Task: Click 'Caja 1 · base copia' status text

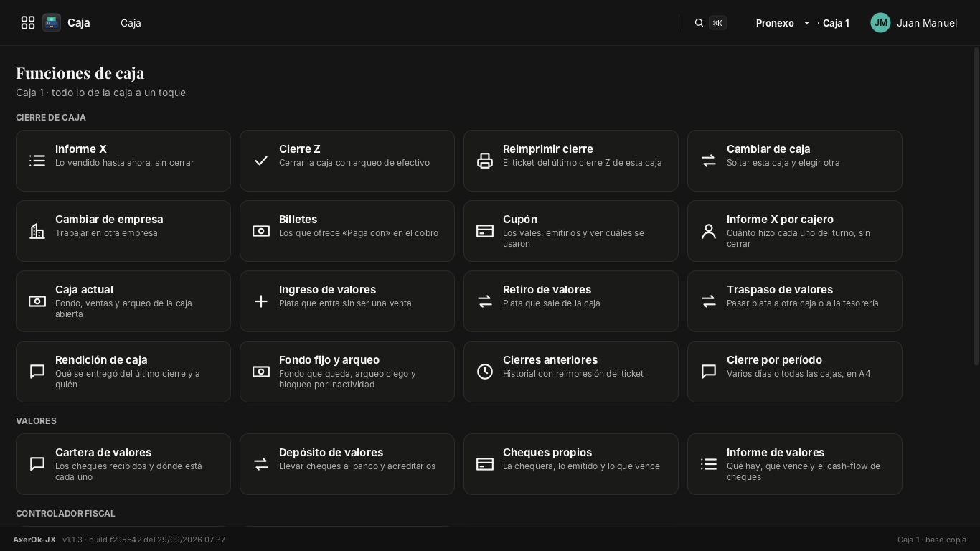Action: (932, 540)
